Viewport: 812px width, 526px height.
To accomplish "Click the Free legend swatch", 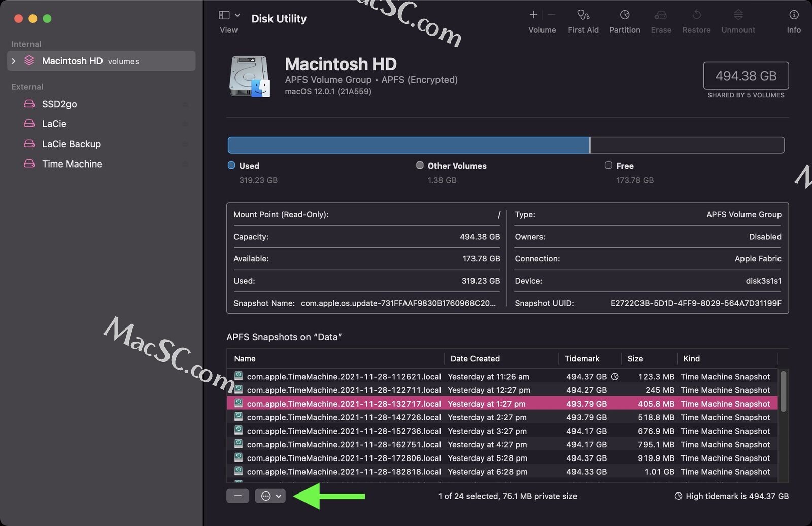I will [608, 165].
